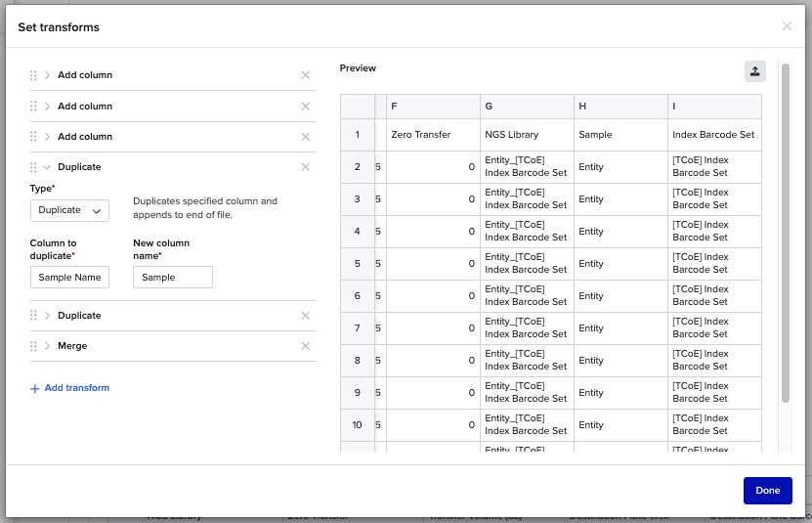
Task: Click the Index Barcode Set header cell
Action: point(714,135)
